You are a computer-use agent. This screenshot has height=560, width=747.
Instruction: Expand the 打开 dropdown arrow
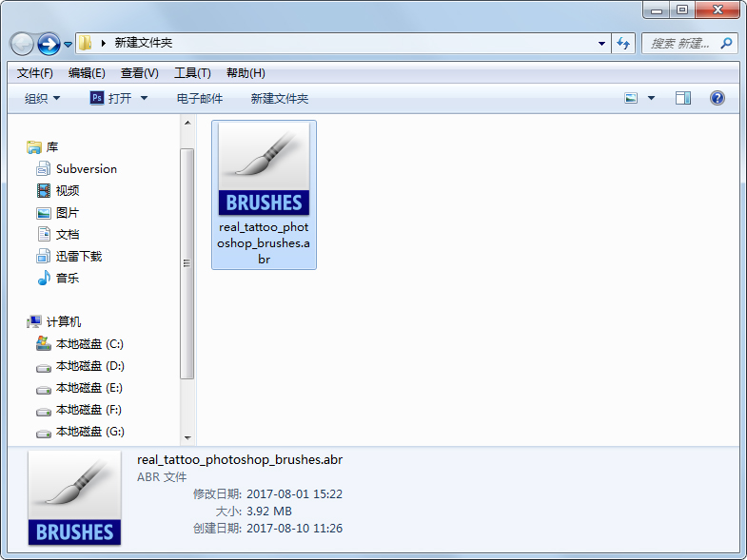point(144,98)
